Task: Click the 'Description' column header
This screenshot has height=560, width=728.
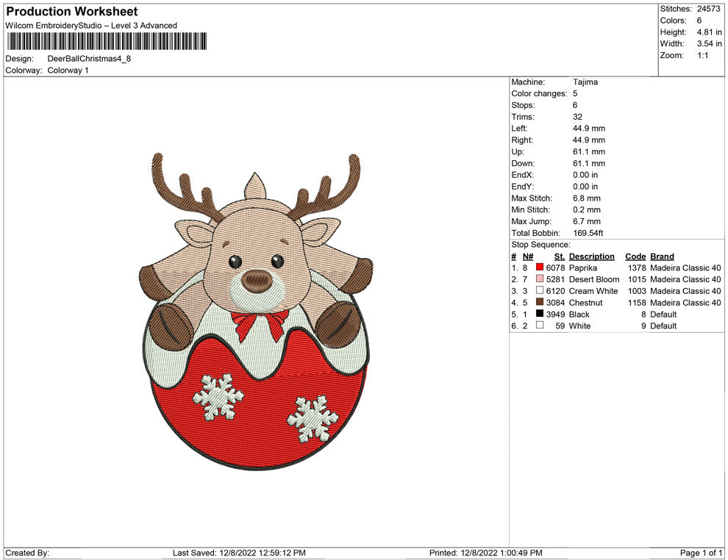Action: [591, 256]
